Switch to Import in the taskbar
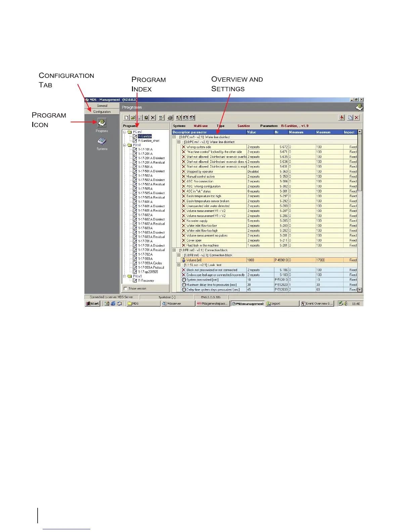Image resolution: width=411 pixels, height=532 pixels. (x=282, y=304)
